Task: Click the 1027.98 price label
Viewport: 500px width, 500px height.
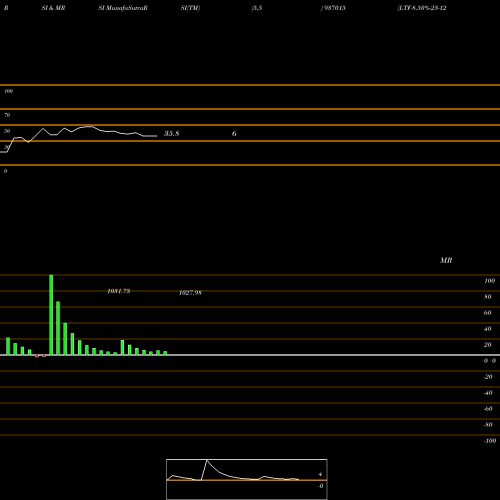Action: click(190, 293)
